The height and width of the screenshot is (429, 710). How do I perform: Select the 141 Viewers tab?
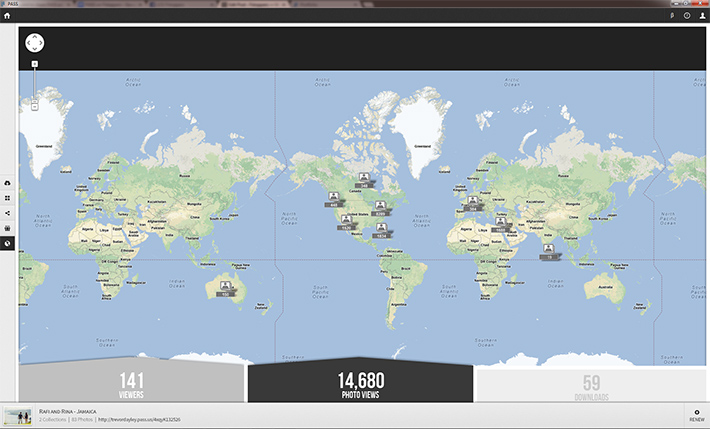pos(131,383)
